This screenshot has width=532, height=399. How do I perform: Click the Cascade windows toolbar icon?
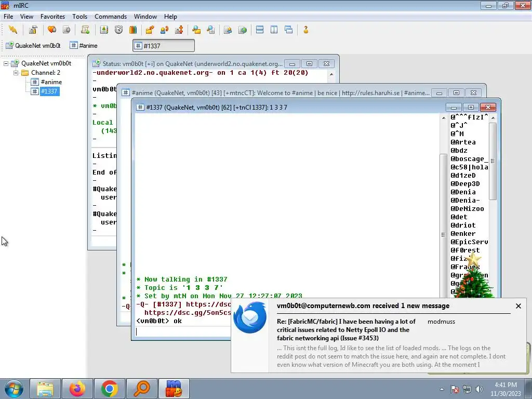coord(289,30)
